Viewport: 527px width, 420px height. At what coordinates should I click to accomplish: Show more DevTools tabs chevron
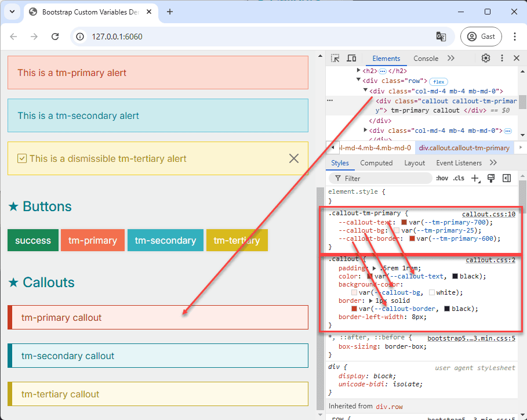(x=450, y=58)
